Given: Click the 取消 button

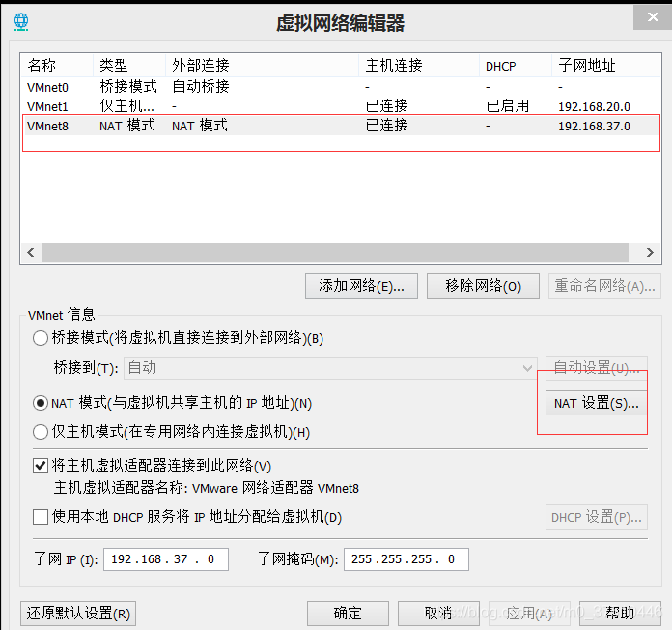Looking at the screenshot, I should point(438,614).
